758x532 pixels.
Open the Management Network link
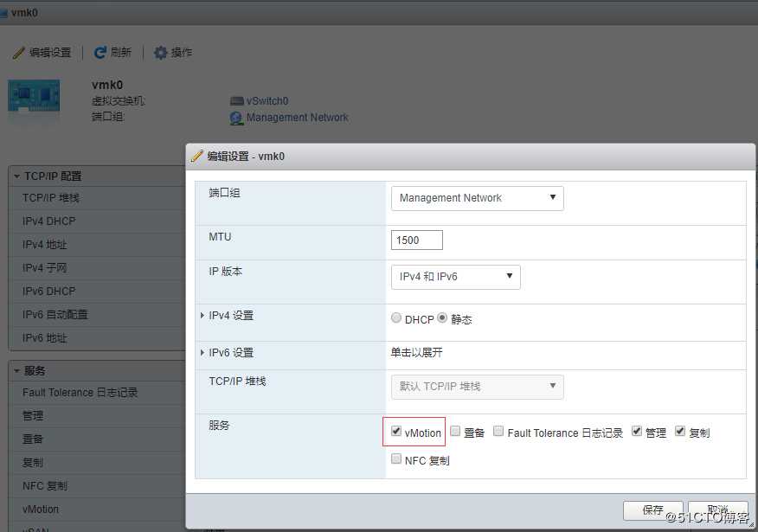coord(298,118)
